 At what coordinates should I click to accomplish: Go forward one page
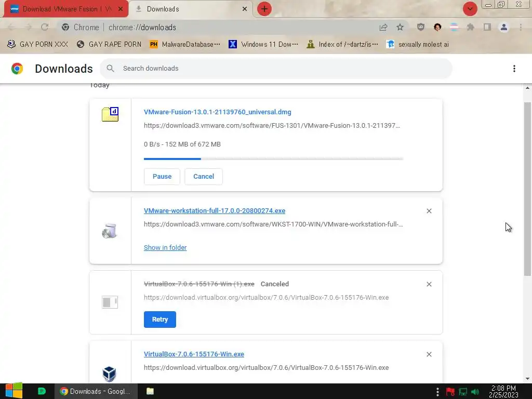[x=28, y=27]
